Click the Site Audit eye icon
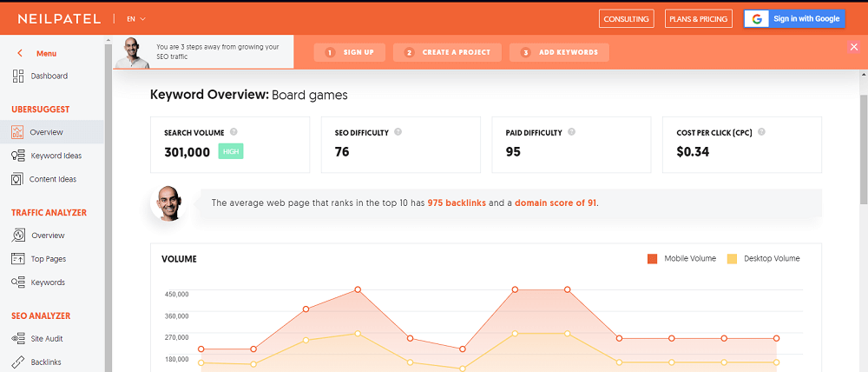This screenshot has height=372, width=868. [17, 339]
